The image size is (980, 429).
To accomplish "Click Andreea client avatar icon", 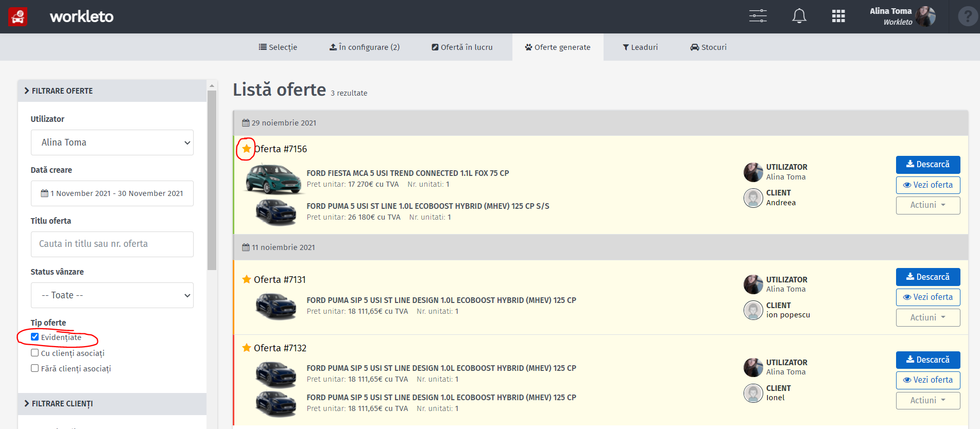I will point(753,198).
